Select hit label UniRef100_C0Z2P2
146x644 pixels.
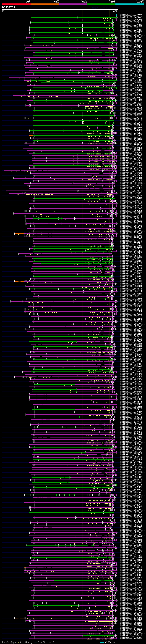click(131, 32)
